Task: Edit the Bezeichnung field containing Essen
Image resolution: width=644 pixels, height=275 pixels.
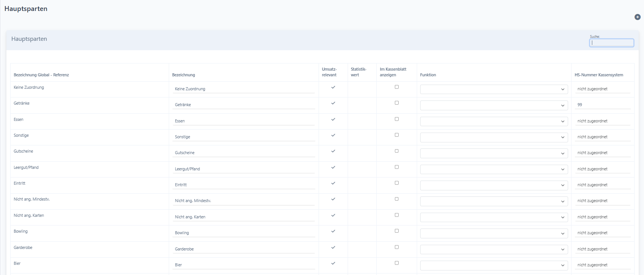Action: 243,121
